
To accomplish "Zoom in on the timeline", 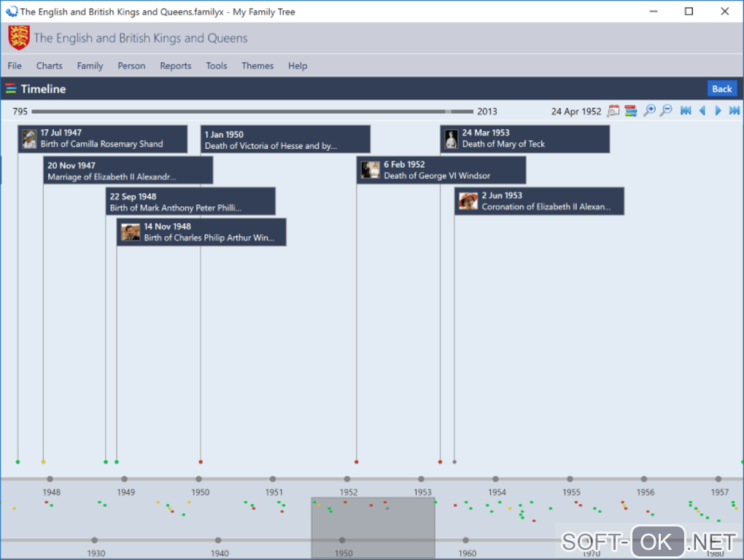I will pyautogui.click(x=649, y=111).
